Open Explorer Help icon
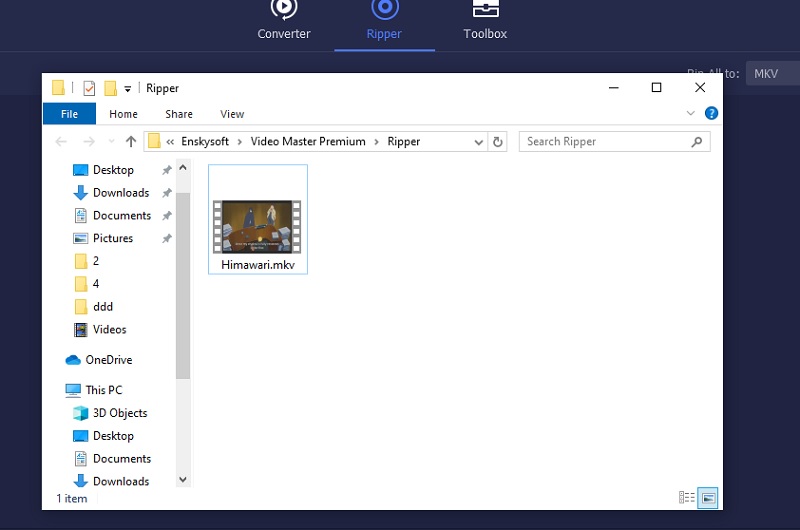This screenshot has height=530, width=800. 711,113
